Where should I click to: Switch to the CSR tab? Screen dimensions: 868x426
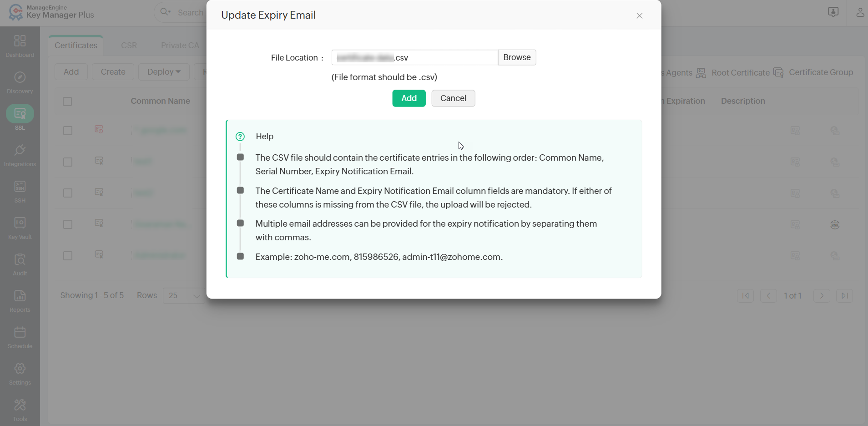(x=129, y=46)
